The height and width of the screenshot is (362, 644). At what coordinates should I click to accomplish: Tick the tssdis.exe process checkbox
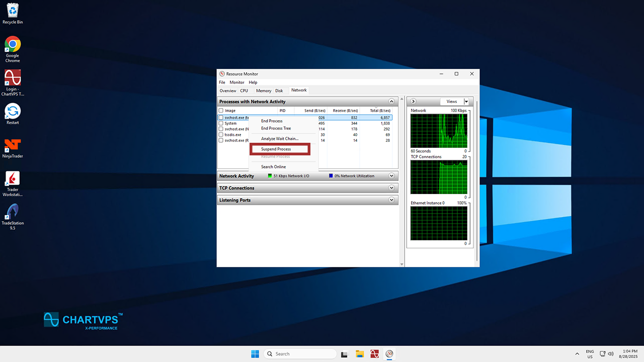coord(221,135)
